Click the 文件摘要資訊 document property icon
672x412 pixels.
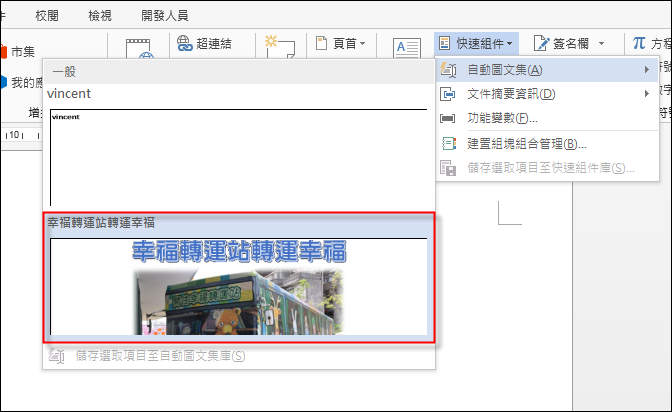click(x=447, y=94)
